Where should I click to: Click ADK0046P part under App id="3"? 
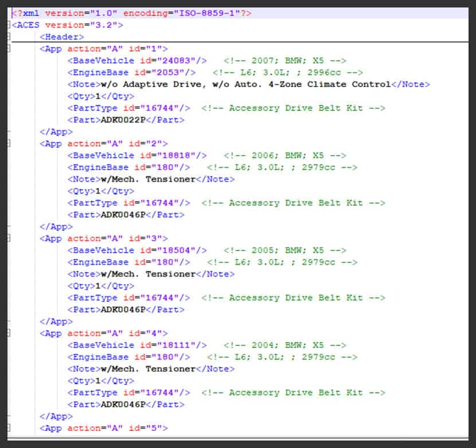(x=123, y=310)
